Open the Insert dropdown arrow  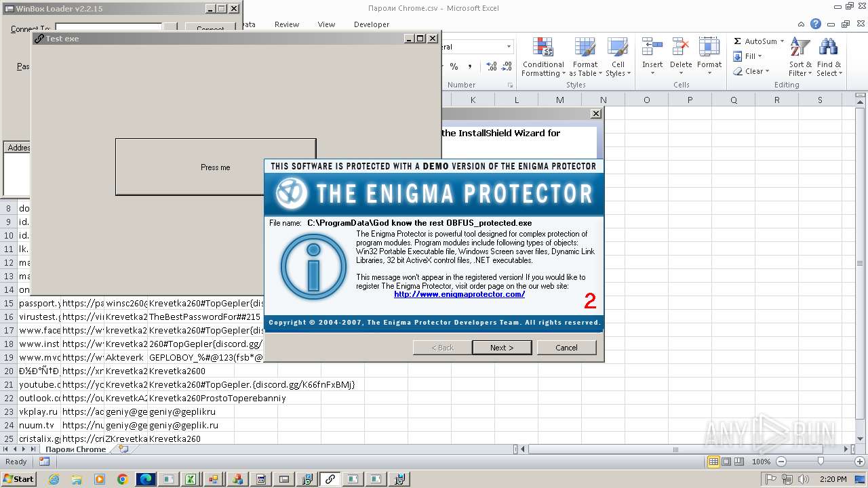[x=652, y=73]
